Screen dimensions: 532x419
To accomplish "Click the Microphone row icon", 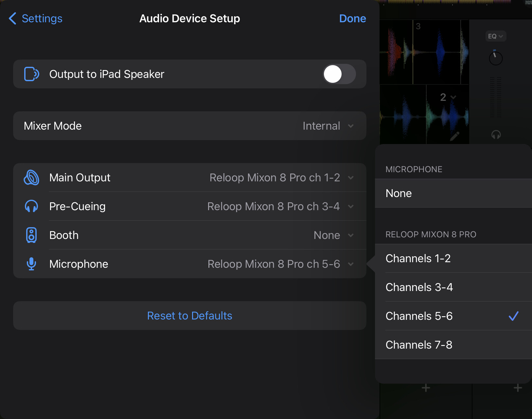I will click(x=31, y=264).
